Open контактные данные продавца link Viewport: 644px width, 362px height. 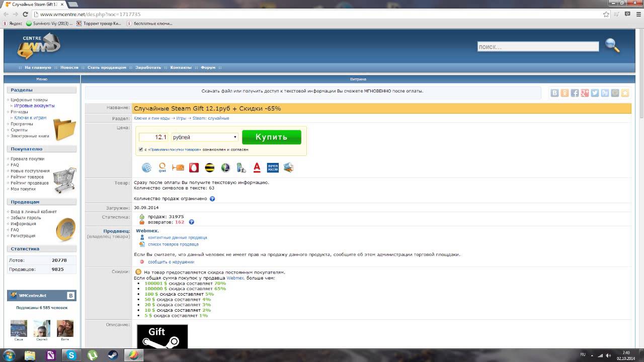tap(177, 237)
